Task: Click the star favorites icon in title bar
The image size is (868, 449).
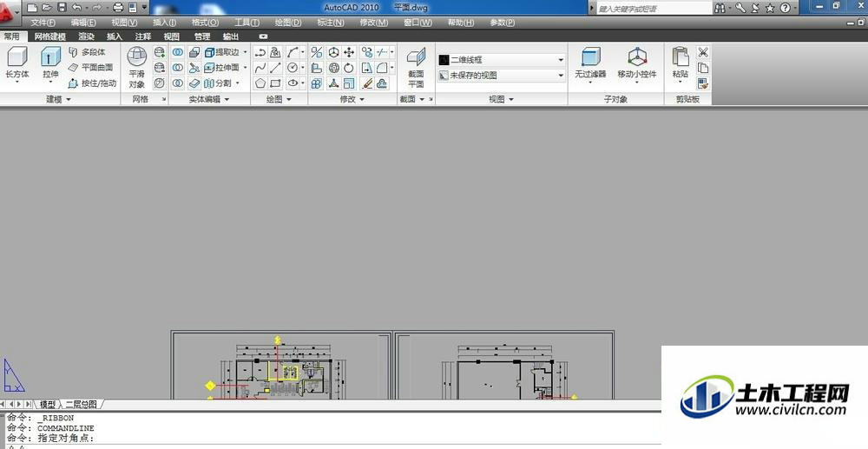Action: [769, 9]
